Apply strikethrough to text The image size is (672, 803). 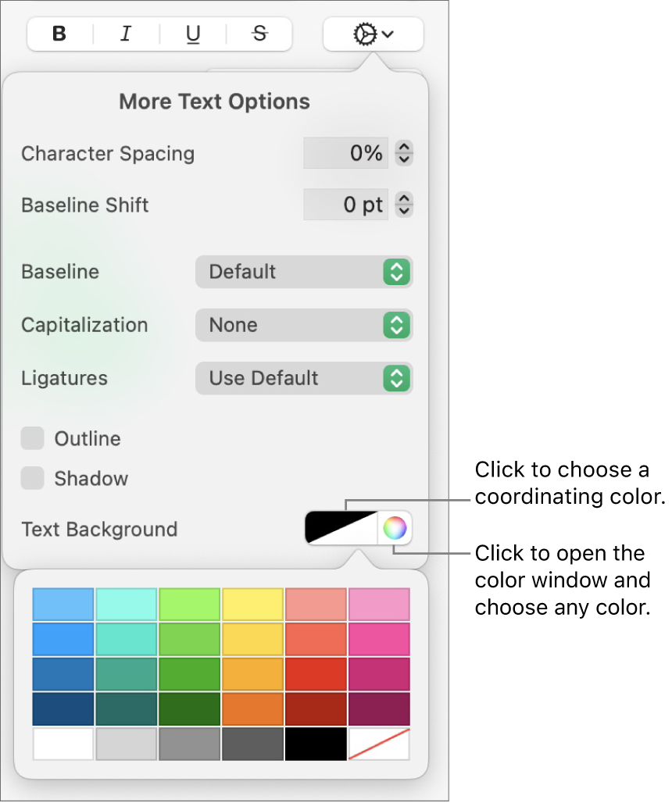tap(259, 34)
